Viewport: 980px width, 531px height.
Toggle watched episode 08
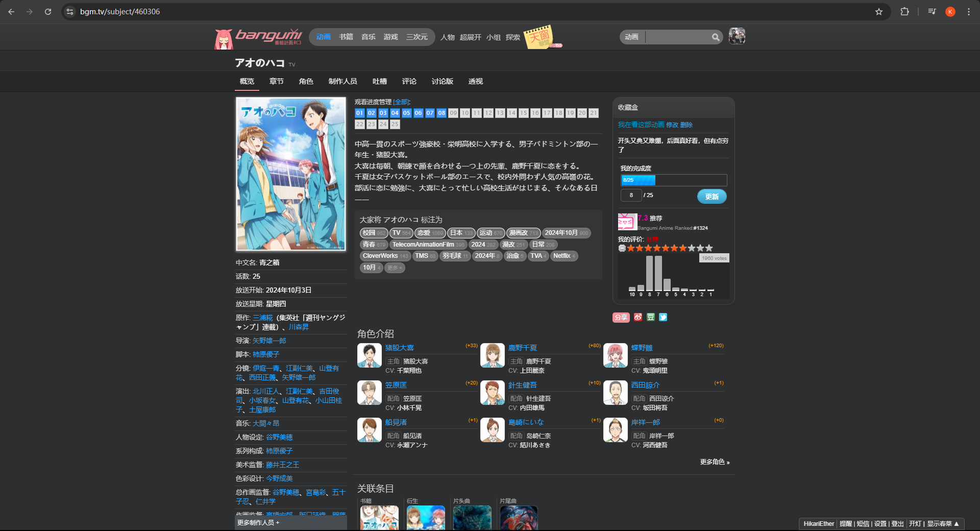click(442, 113)
